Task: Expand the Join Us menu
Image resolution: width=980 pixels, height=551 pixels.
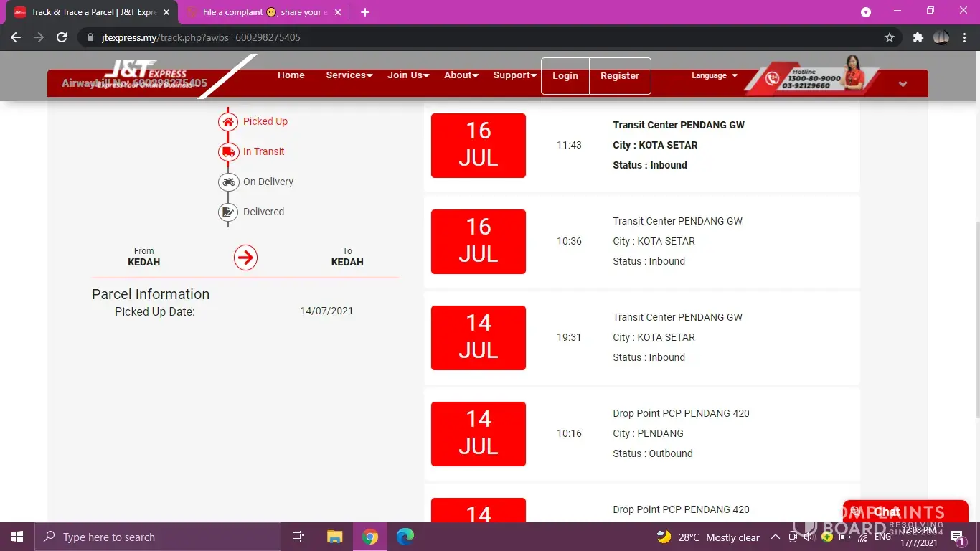Action: point(408,75)
